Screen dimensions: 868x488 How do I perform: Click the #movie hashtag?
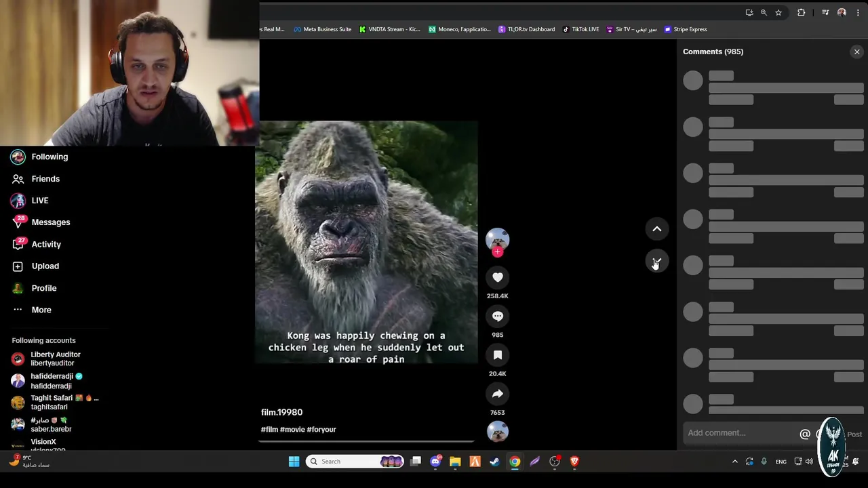(x=292, y=429)
